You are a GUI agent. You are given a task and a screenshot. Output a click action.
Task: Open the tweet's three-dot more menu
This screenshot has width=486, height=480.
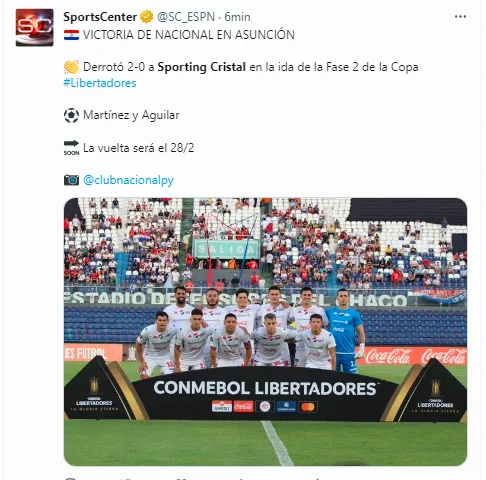(460, 16)
